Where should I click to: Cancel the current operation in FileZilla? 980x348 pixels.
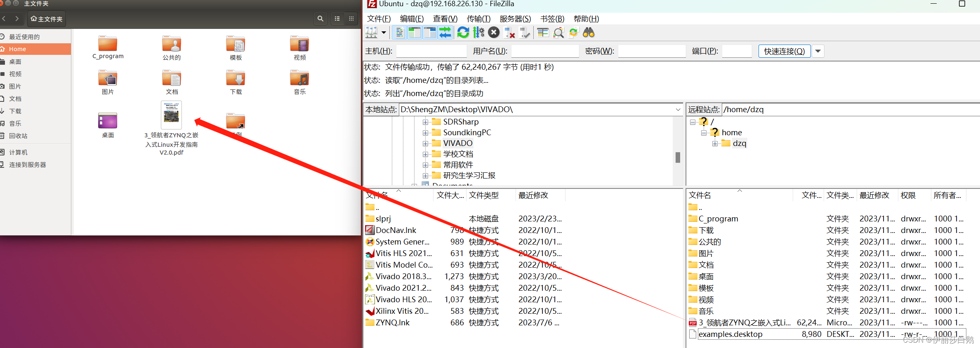(x=494, y=33)
